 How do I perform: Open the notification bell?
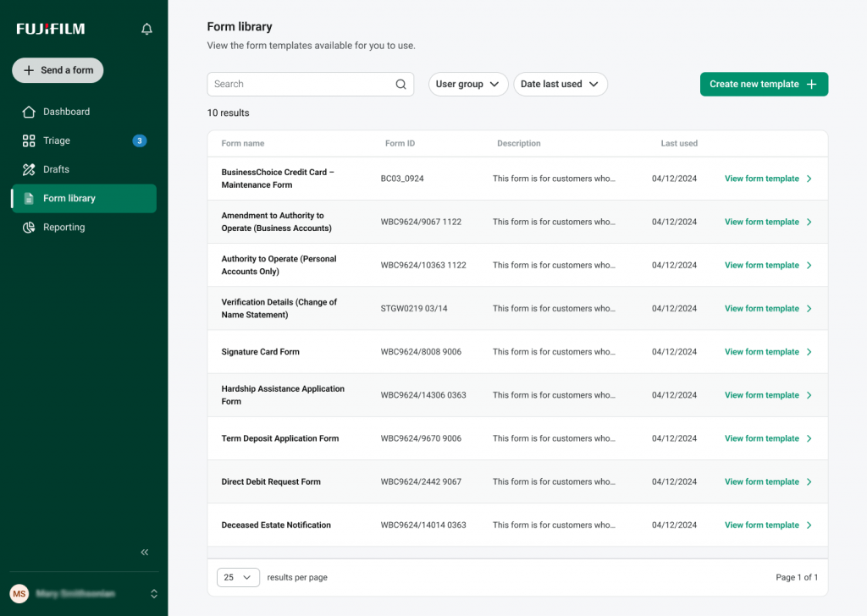point(146,28)
